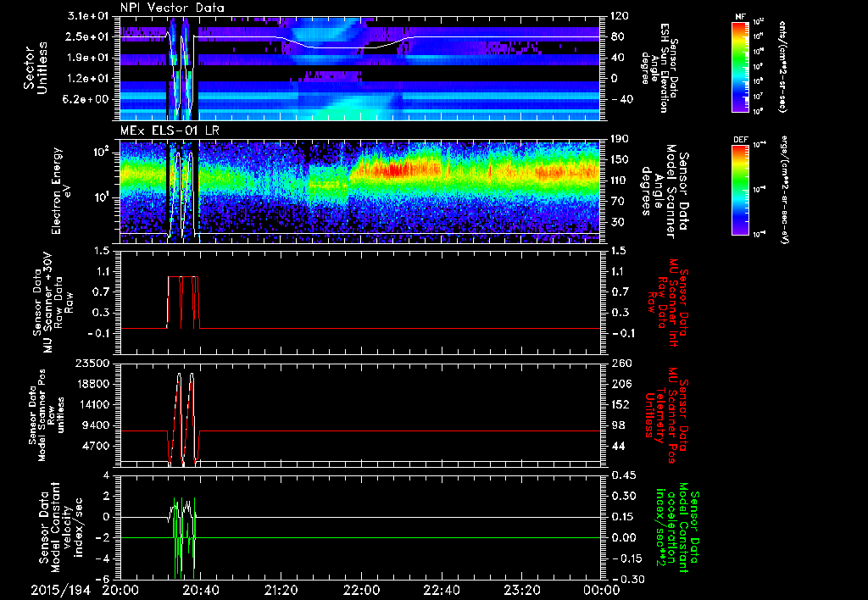This screenshot has height=600, width=868.
Task: Click the '0.00' acceleration tick label
Action: 622,537
